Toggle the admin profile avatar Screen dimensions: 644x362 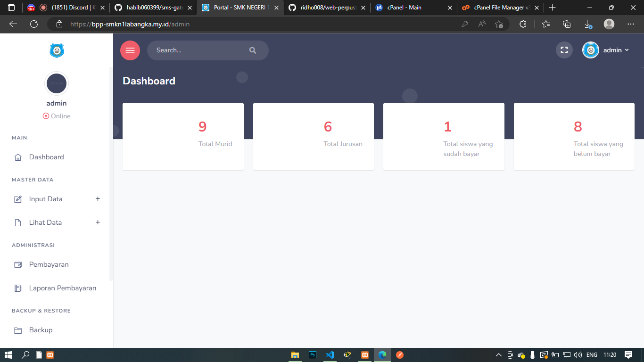[590, 50]
